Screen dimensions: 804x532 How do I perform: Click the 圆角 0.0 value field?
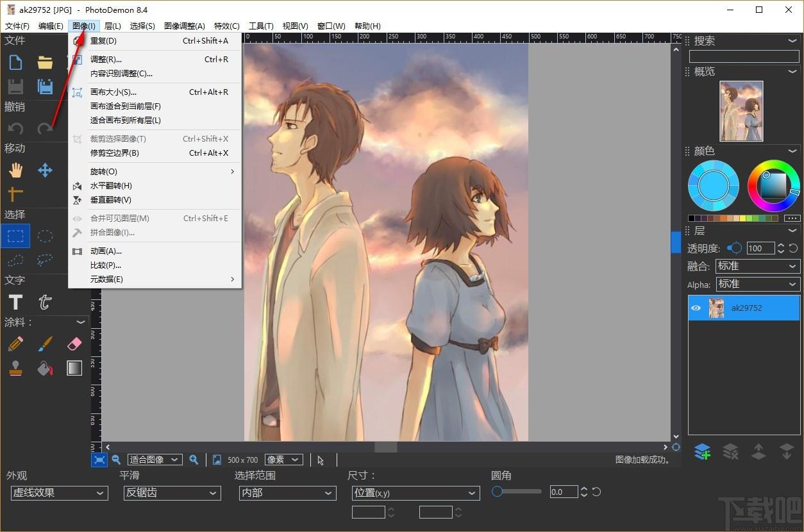click(x=564, y=492)
